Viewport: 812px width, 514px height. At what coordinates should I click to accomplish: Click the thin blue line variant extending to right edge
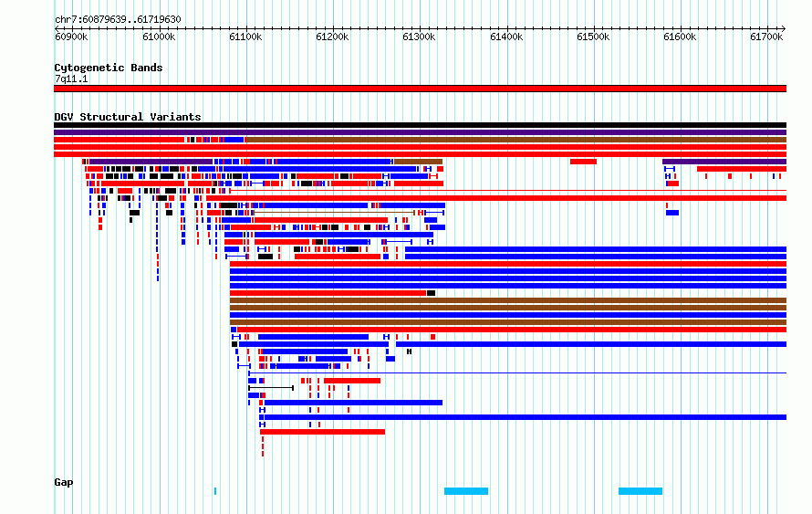coord(517,373)
